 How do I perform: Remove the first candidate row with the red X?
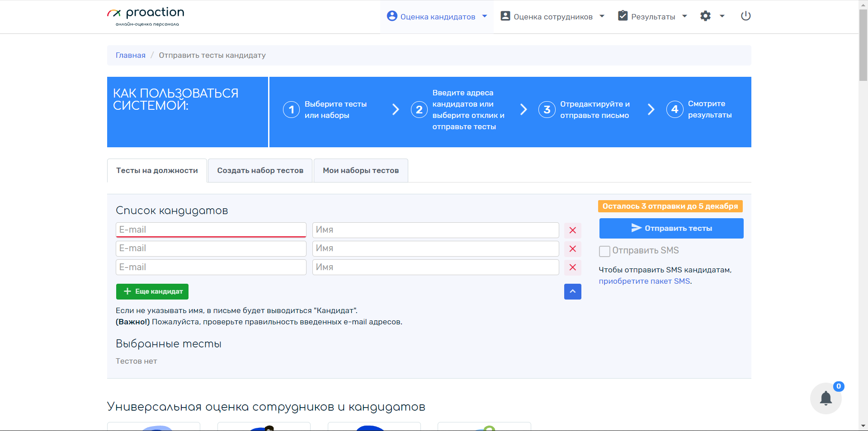pos(573,230)
